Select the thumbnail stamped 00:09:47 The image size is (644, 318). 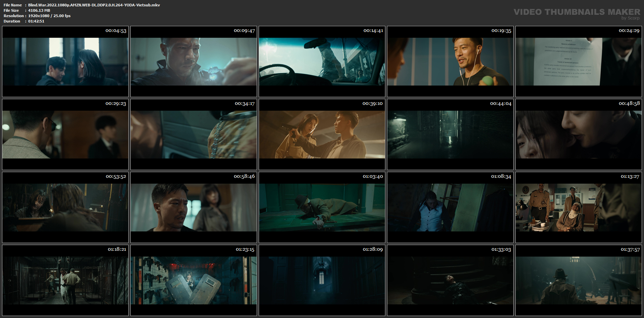pyautogui.click(x=194, y=62)
